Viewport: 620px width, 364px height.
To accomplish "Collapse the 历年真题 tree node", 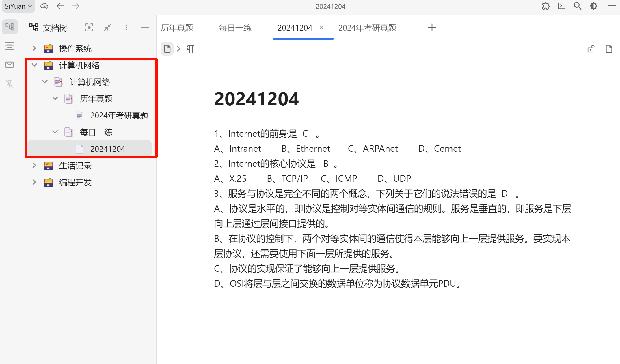I will click(55, 99).
